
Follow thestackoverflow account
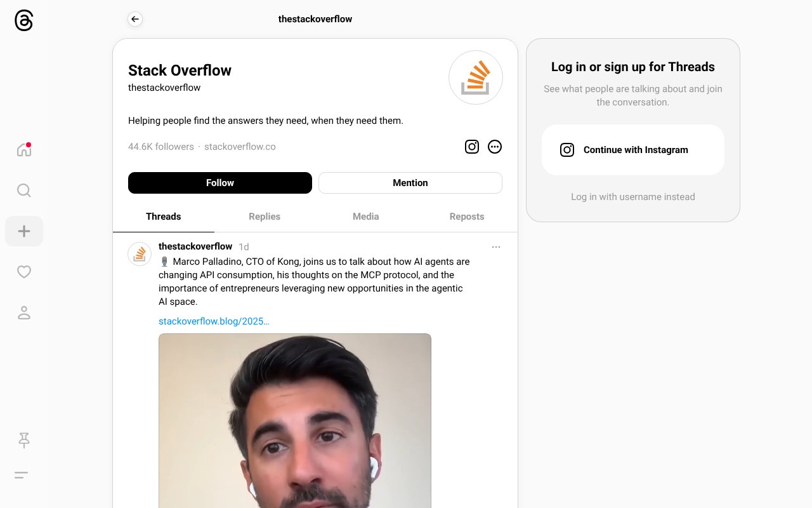pos(220,183)
